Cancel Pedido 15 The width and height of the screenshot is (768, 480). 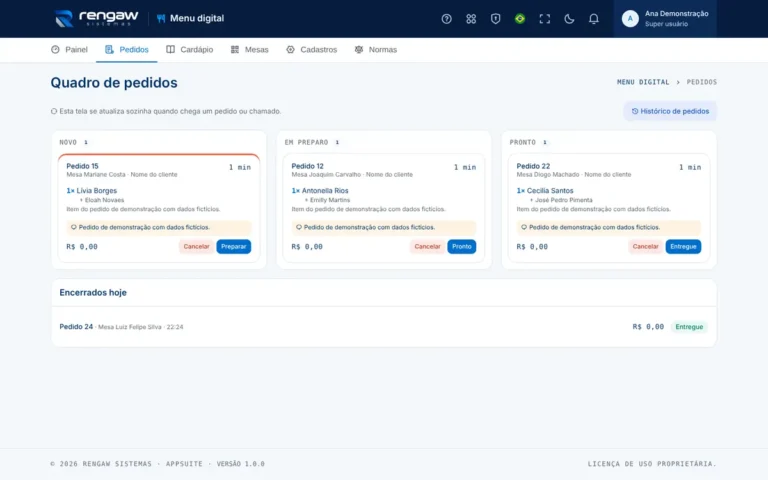coord(196,246)
